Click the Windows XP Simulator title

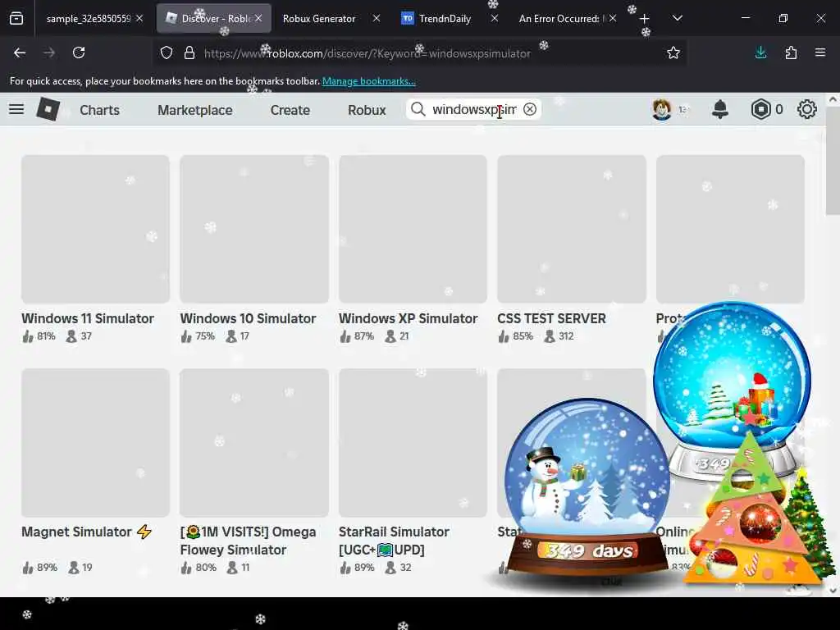tap(409, 318)
